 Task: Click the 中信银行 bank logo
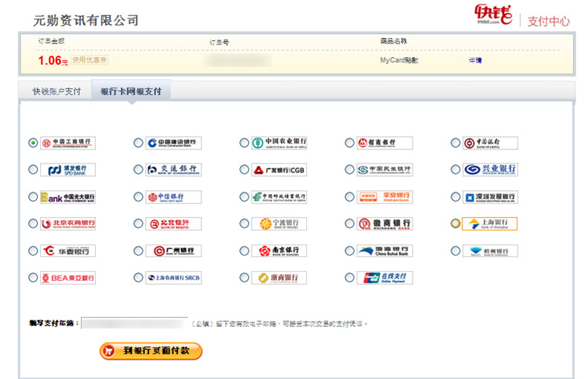click(174, 197)
